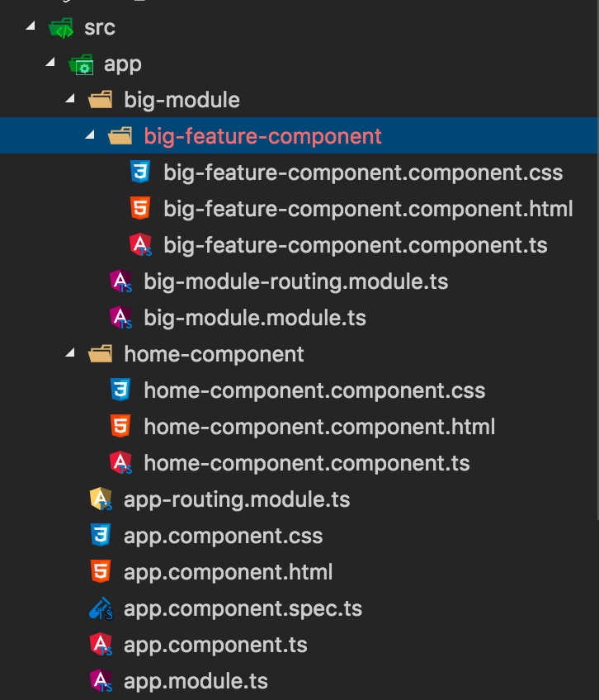This screenshot has height=700, width=599.
Task: Click the green app folder icon
Action: 81,64
